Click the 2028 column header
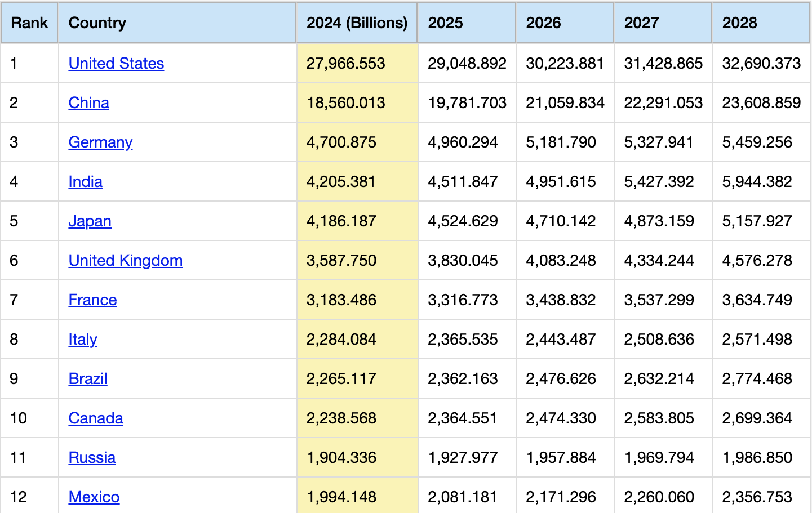 [x=761, y=23]
